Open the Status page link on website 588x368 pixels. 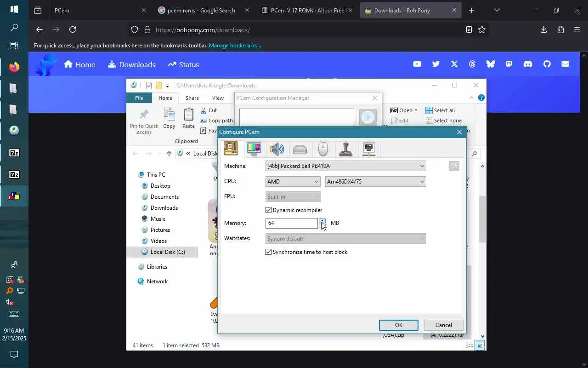(183, 64)
